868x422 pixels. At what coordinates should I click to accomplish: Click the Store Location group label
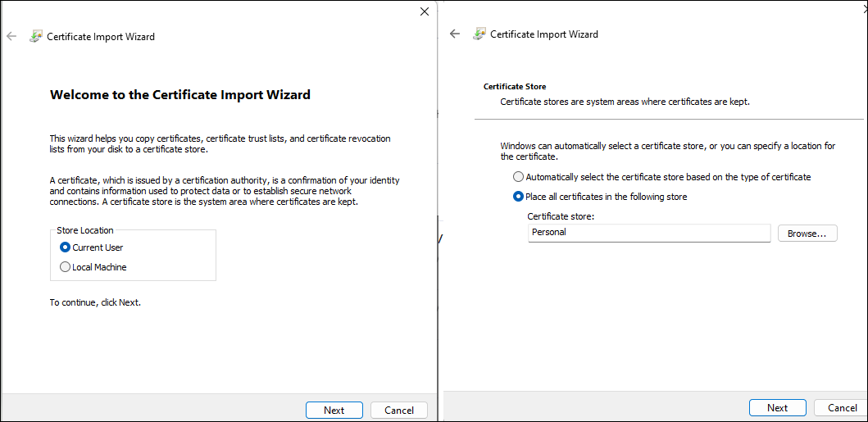(x=85, y=230)
